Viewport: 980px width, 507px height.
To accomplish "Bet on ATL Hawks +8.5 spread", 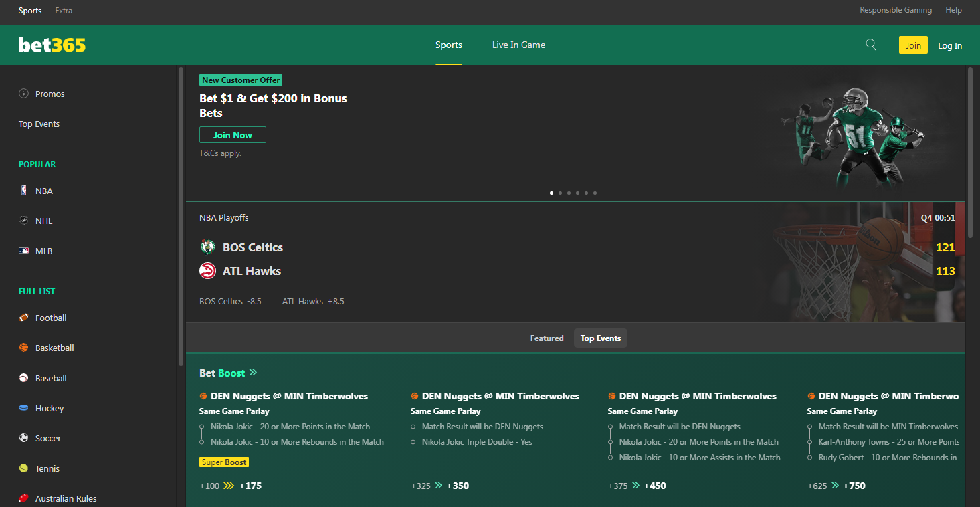I will pos(313,302).
